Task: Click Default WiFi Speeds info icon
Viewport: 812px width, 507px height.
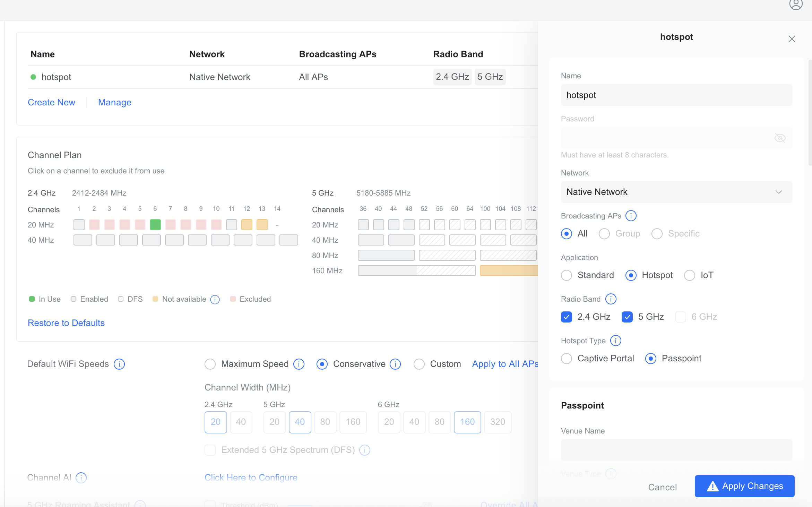Action: point(119,364)
